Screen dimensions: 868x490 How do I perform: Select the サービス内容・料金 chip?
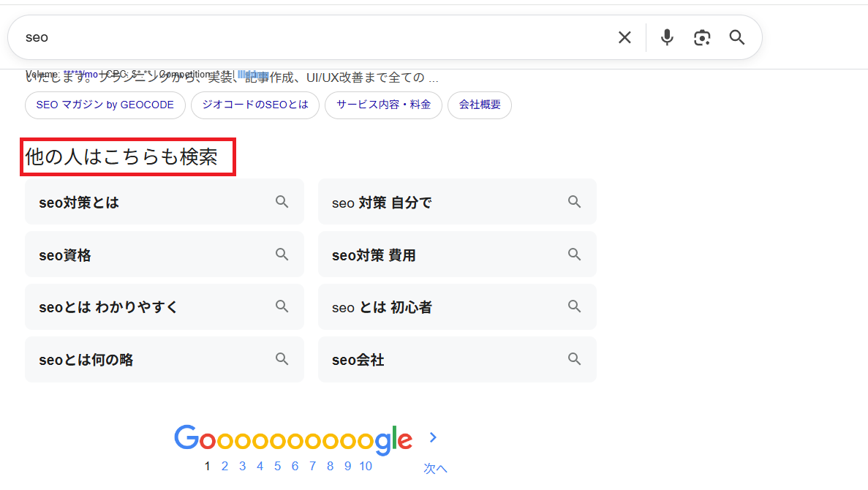tap(383, 105)
